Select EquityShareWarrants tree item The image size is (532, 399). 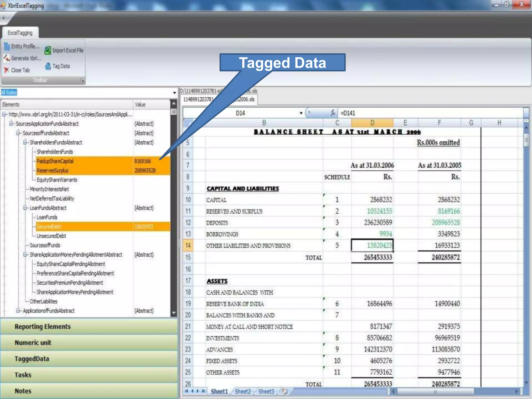coord(57,180)
